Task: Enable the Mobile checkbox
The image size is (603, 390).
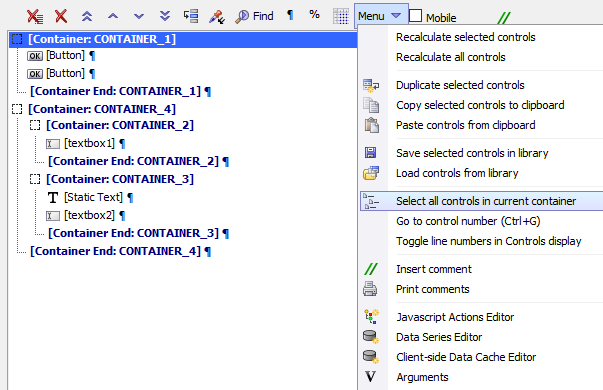Action: 415,16
